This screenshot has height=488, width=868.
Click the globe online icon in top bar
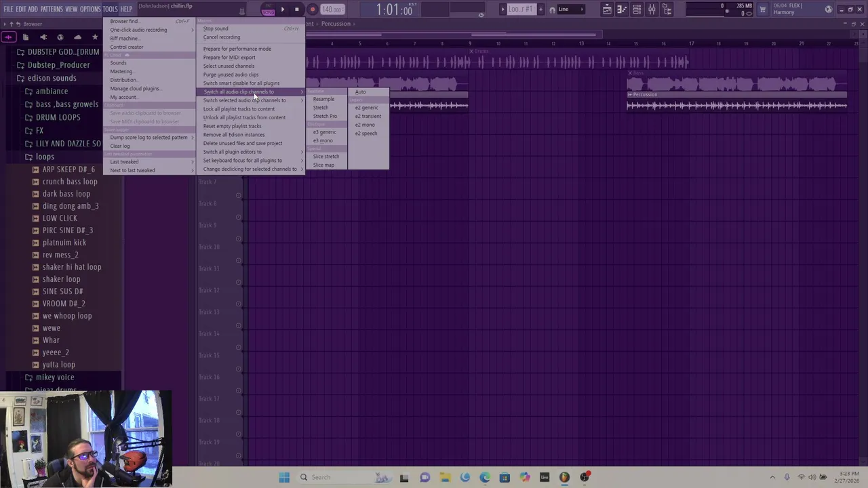(828, 9)
